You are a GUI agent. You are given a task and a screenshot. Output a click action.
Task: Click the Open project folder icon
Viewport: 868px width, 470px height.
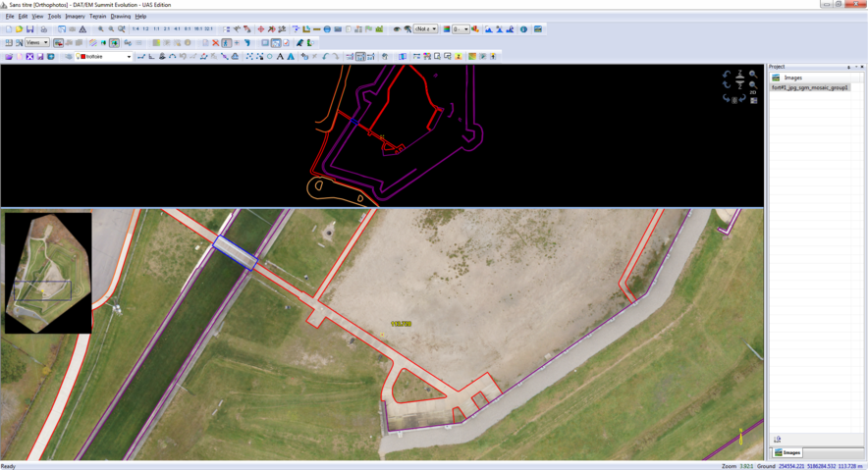(20, 29)
